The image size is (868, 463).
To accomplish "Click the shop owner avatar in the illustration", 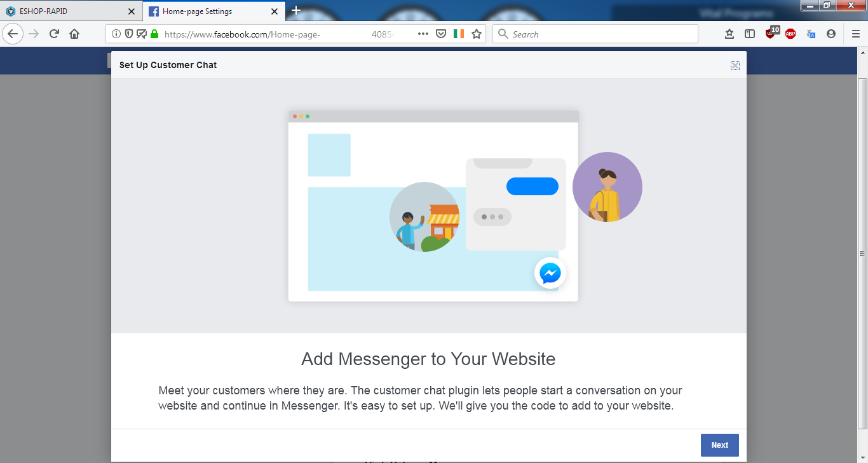I will (424, 217).
